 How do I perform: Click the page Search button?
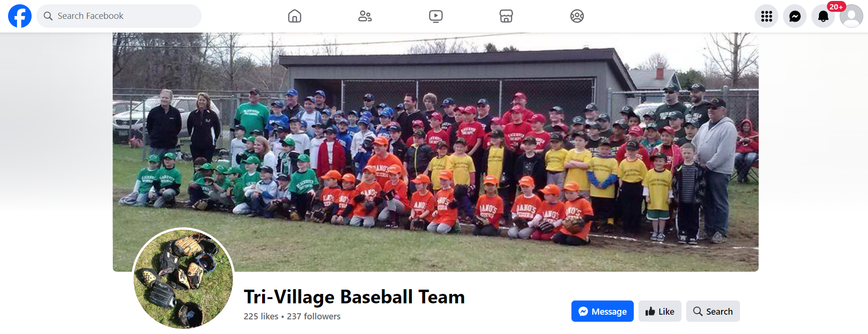pyautogui.click(x=713, y=311)
